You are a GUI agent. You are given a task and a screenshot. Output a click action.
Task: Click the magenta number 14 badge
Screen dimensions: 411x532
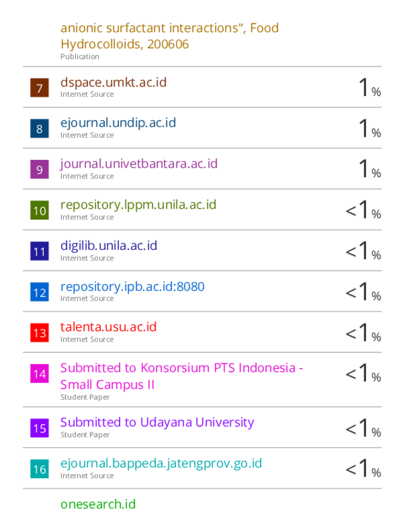pos(39,374)
